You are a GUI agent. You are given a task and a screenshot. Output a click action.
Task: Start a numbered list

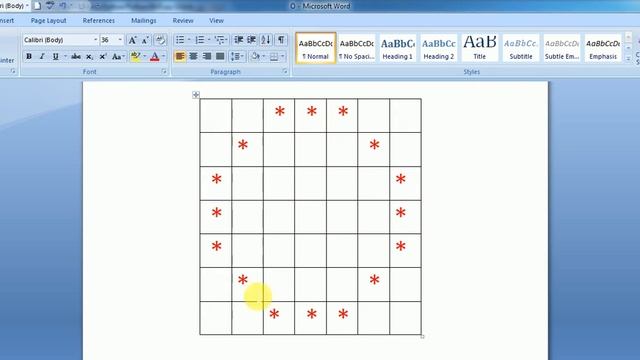(200, 40)
